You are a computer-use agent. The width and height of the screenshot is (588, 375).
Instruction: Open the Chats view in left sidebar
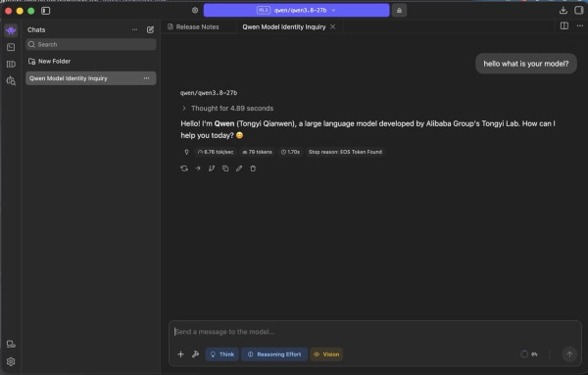point(11,30)
